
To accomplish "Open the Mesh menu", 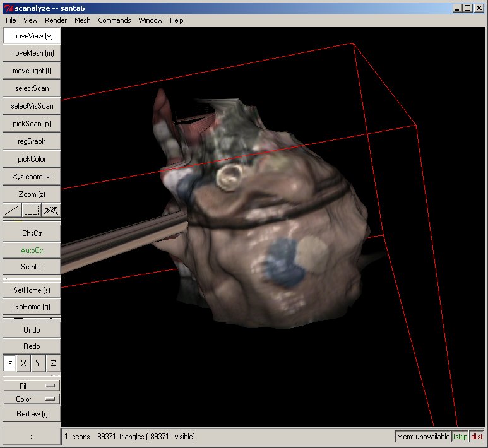I will coord(83,20).
